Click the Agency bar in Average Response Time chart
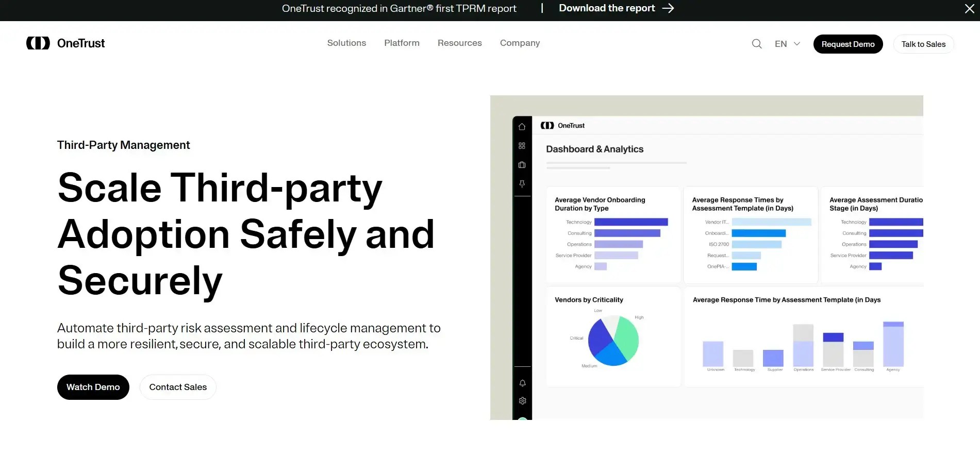The image size is (980, 456). pyautogui.click(x=893, y=344)
